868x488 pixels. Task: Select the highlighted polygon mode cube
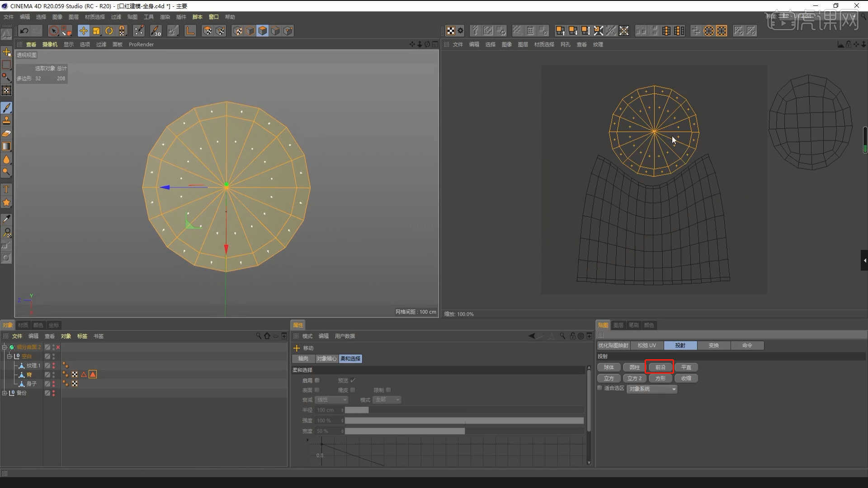[263, 31]
